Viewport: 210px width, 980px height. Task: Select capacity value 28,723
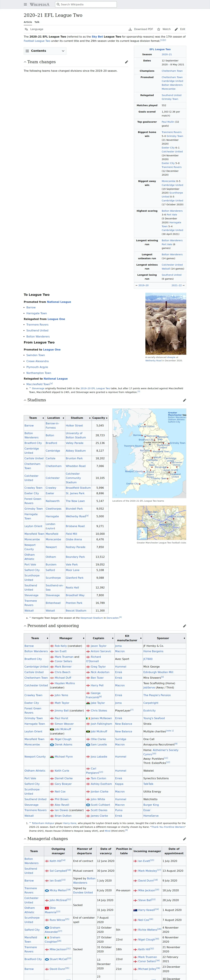100,435
